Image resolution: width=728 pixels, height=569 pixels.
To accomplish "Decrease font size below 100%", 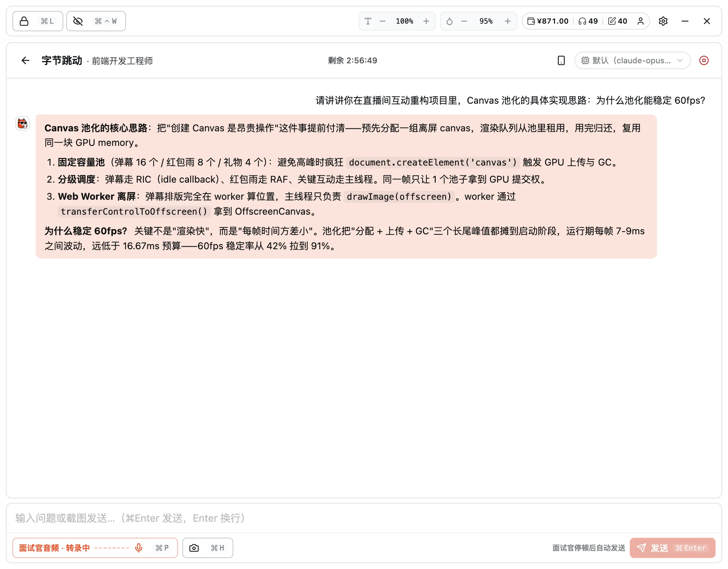I will [x=383, y=21].
